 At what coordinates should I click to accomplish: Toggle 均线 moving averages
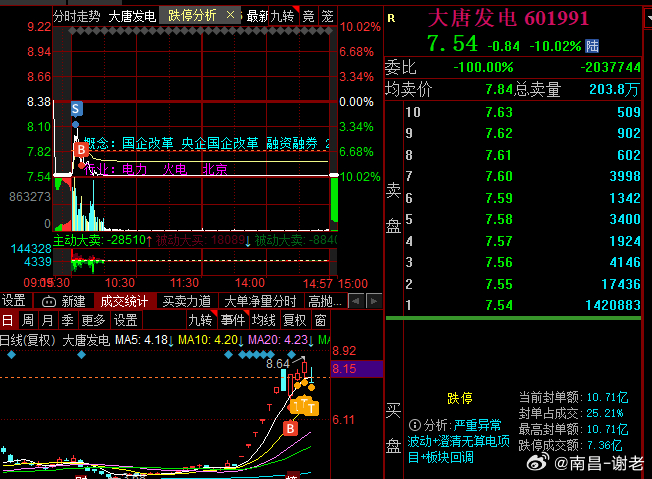[x=264, y=320]
